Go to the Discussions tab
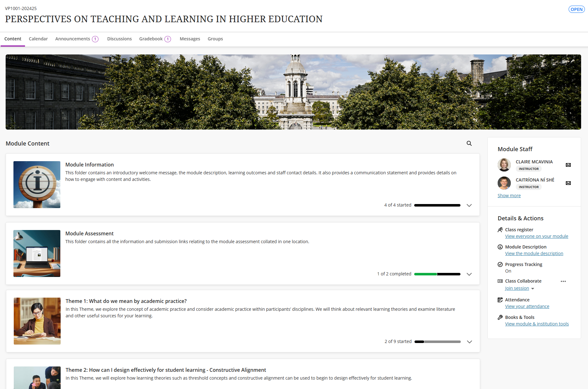588x389 pixels. click(x=119, y=39)
